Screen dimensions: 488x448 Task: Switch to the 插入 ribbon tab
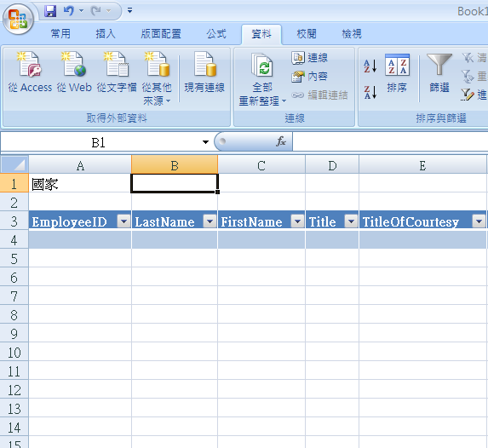[x=106, y=33]
